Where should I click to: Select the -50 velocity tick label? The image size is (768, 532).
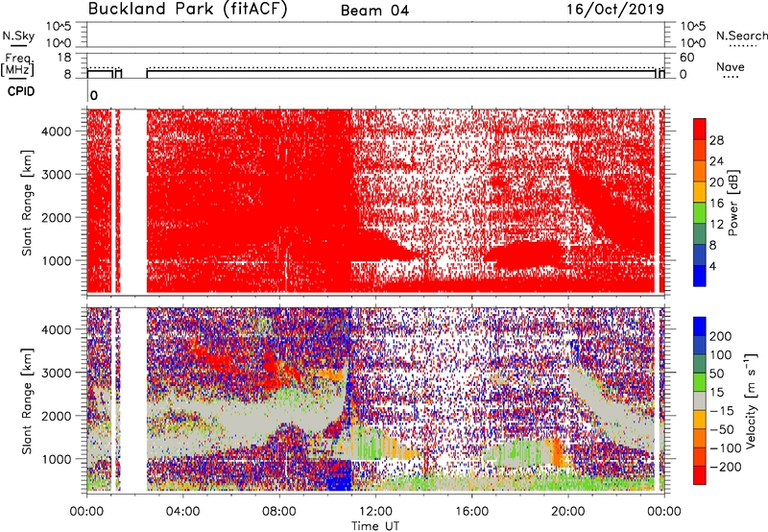[722, 430]
